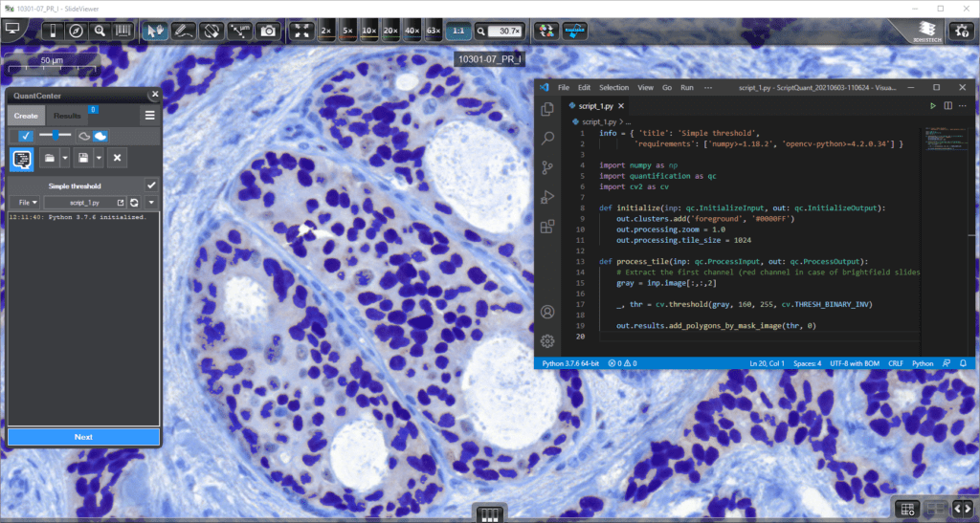Open the save button dropdown arrow
980x523 pixels.
[98, 158]
